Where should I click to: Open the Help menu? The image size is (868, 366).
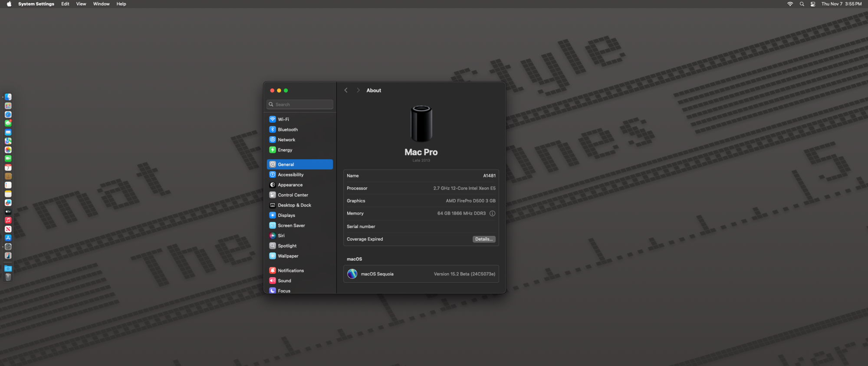point(121,4)
